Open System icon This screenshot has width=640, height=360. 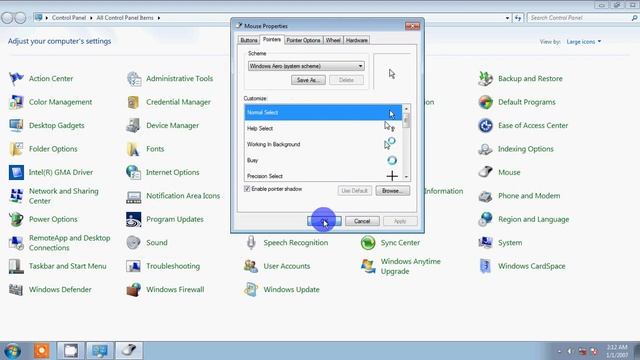click(x=485, y=242)
